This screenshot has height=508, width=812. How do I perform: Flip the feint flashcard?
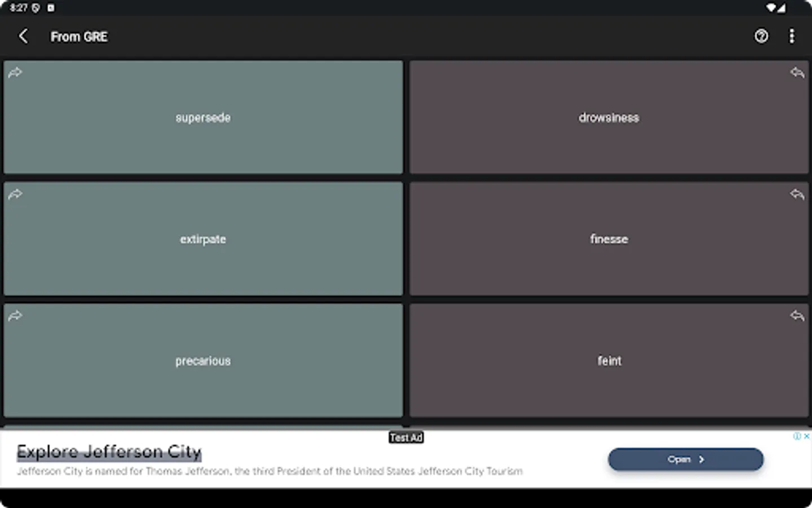[x=608, y=361]
